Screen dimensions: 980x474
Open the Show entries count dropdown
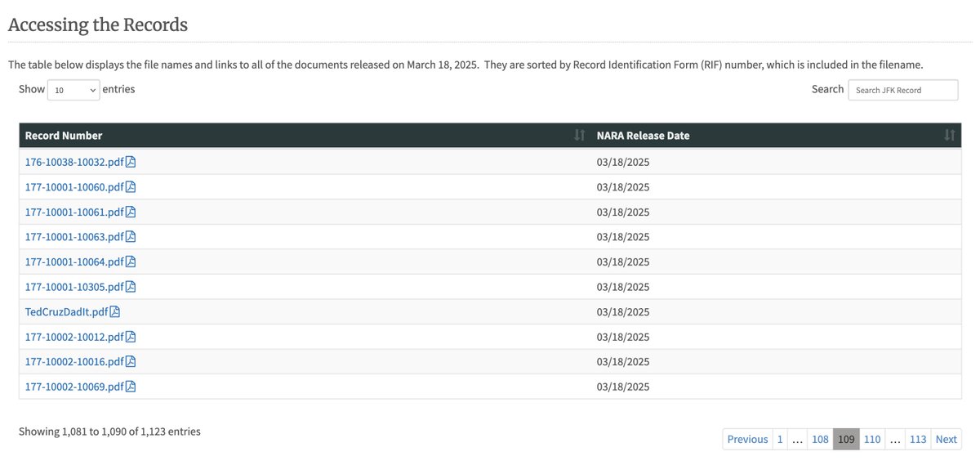click(x=73, y=90)
